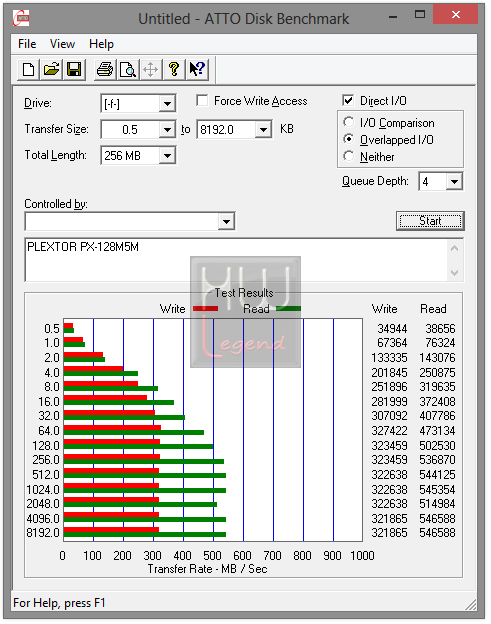The width and height of the screenshot is (491, 624).
Task: Click the Read value 250875
Action: point(437,372)
